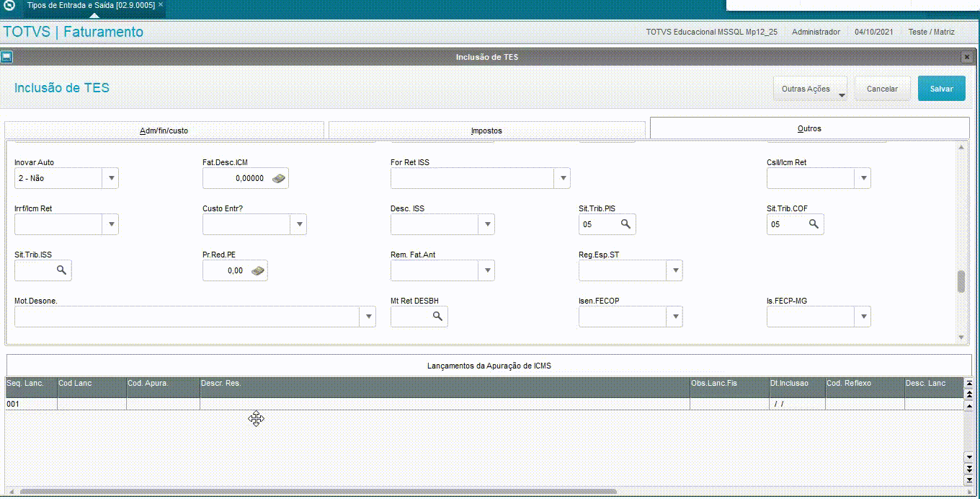Click the TOTVS logo icon at top-left
This screenshot has width=980, height=499.
click(x=10, y=5)
